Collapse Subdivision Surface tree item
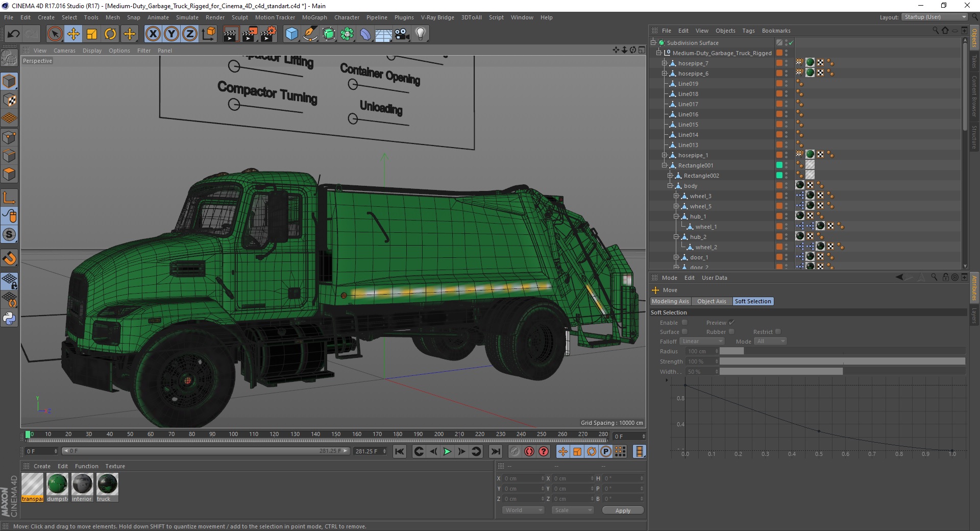Screen dimensions: 980x531 tap(653, 43)
